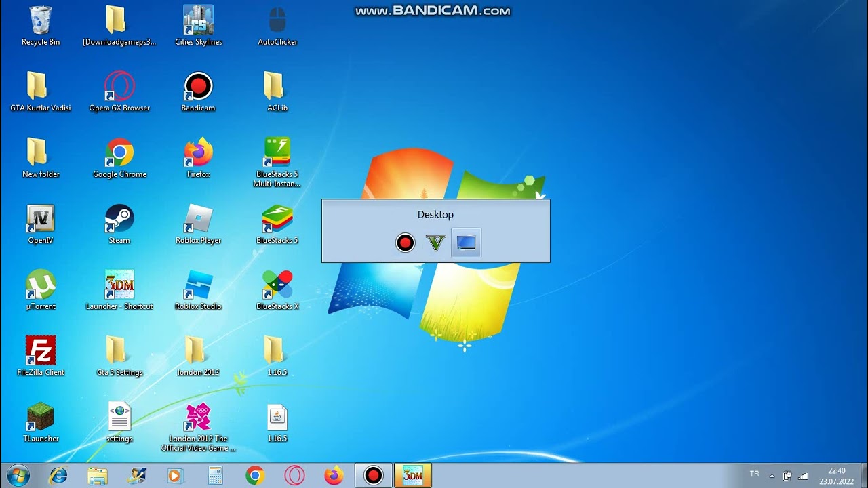Select the OpenIV desktop shortcut

tap(41, 224)
